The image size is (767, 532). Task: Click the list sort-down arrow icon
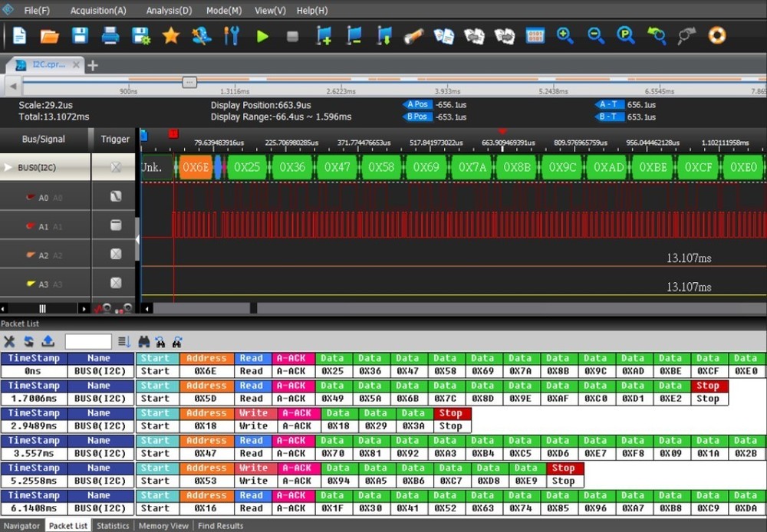(124, 342)
